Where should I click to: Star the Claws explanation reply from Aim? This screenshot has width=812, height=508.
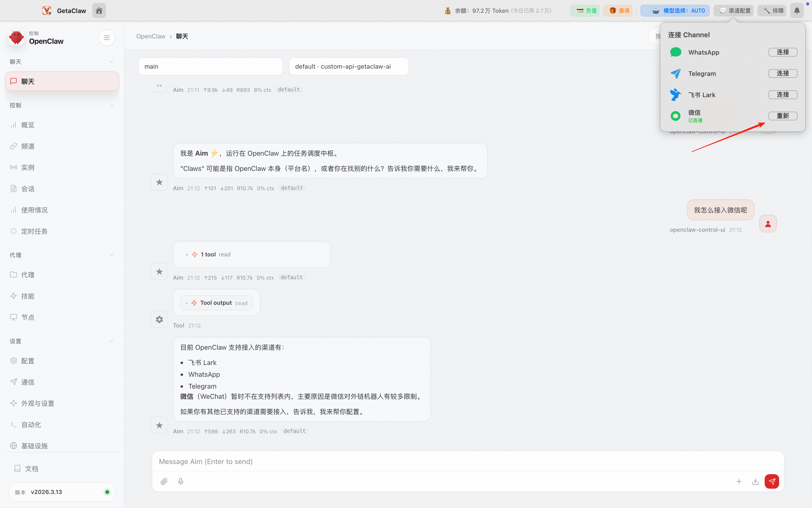[x=159, y=182]
